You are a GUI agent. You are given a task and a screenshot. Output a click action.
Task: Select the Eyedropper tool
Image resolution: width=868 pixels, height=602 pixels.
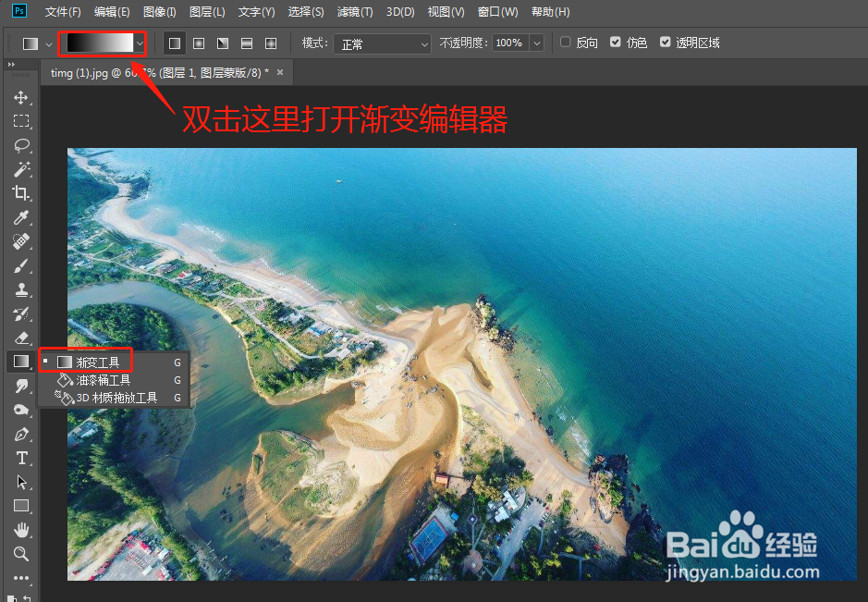[x=22, y=217]
